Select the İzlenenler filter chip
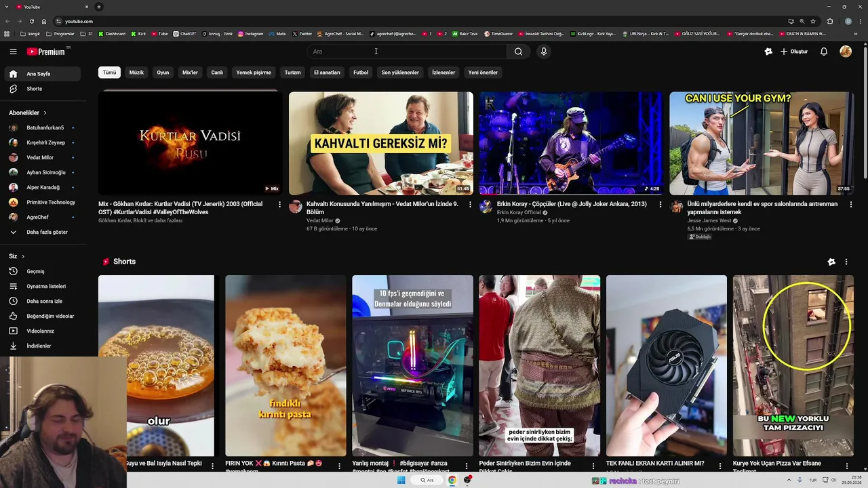 [x=443, y=73]
